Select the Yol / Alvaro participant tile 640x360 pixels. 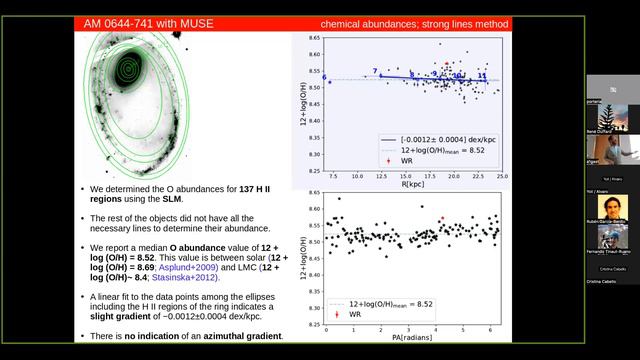613,180
